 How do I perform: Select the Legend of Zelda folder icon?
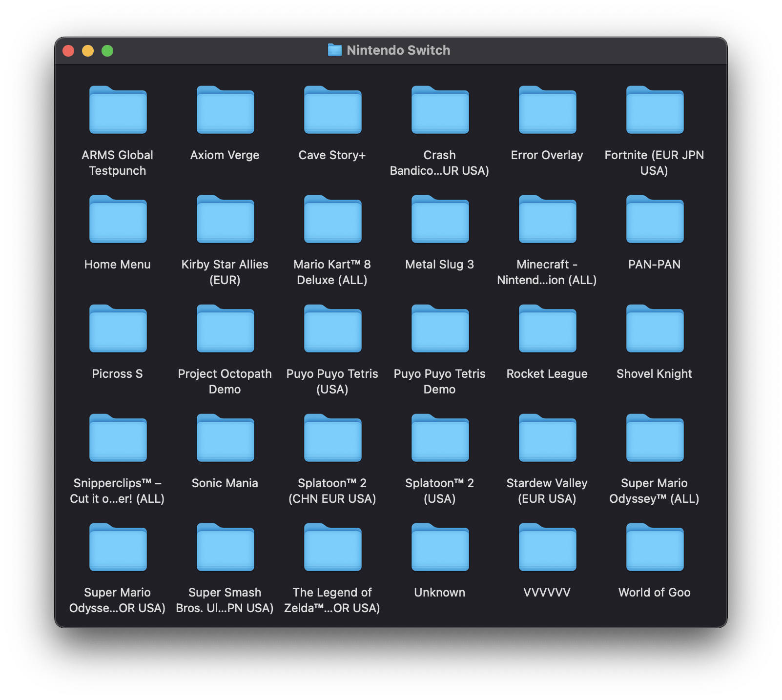(332, 547)
